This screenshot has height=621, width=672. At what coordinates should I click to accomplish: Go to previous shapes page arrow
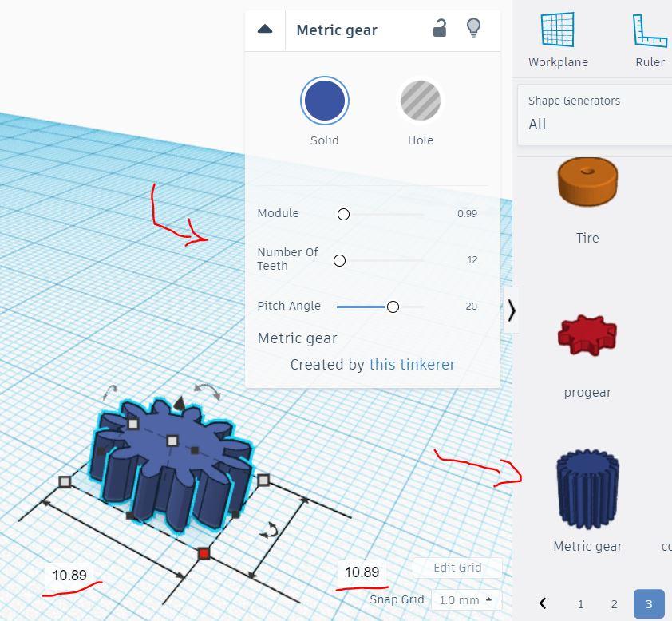(x=543, y=603)
